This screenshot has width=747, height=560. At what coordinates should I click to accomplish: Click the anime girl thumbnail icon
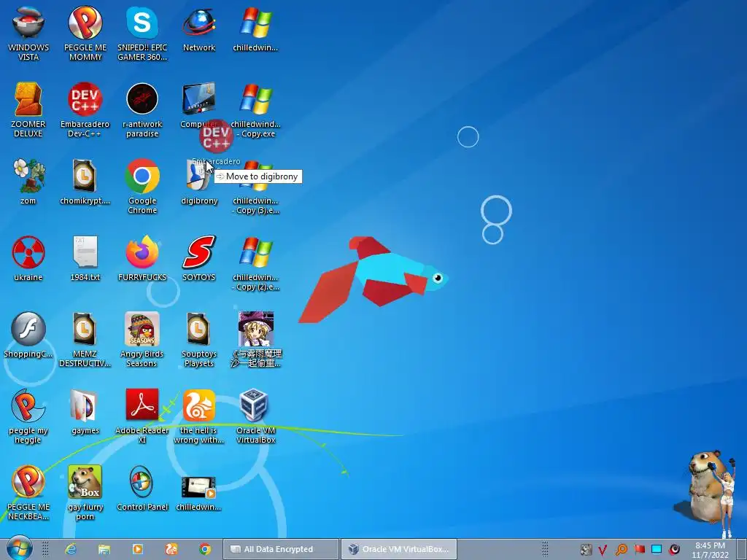click(x=256, y=340)
